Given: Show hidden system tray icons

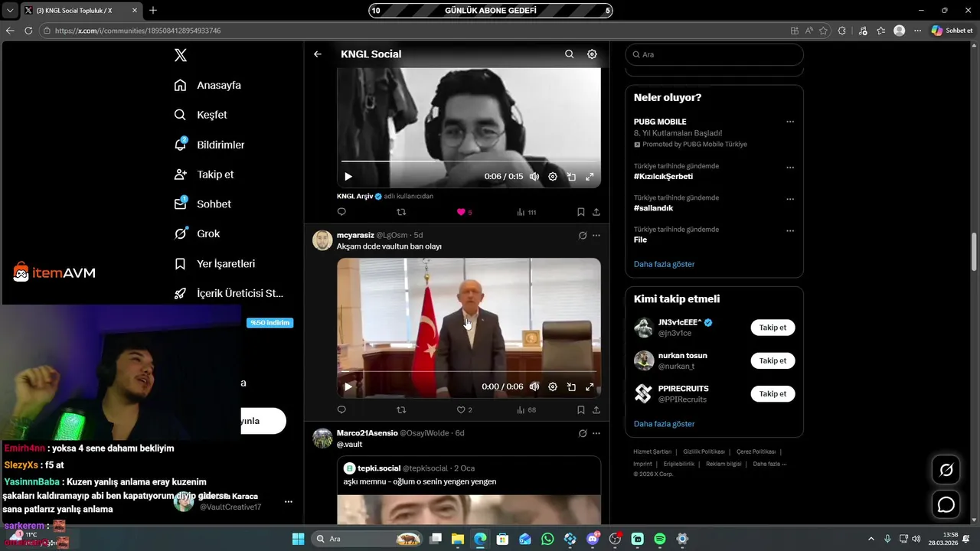Looking at the screenshot, I should click(x=871, y=539).
